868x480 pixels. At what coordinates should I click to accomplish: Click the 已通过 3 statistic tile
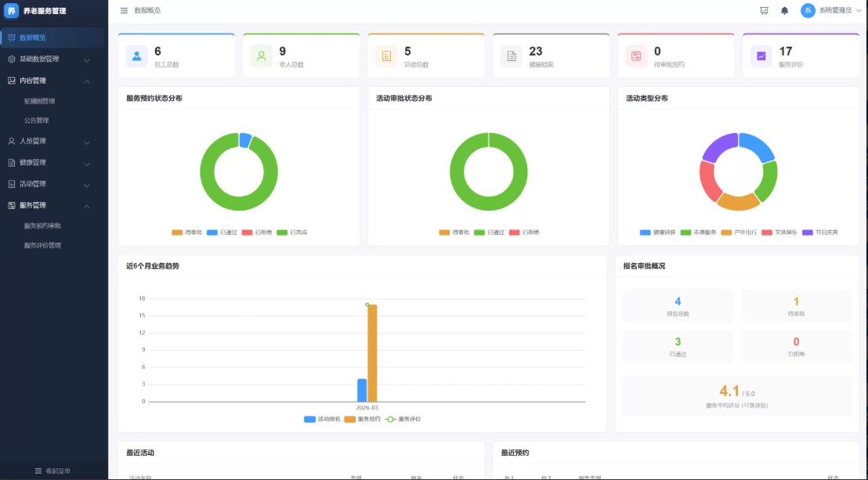678,347
